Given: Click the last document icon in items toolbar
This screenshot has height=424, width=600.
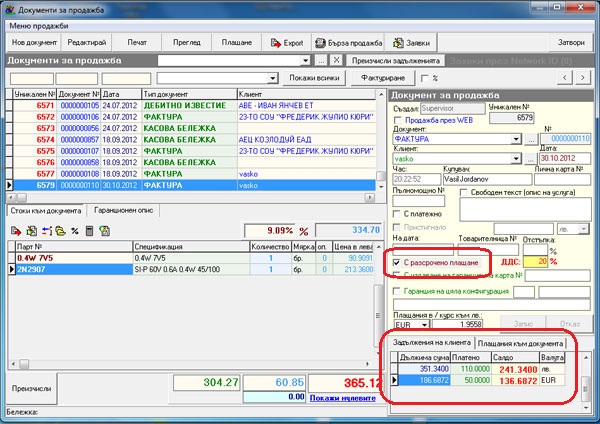Looking at the screenshot, I should click(x=103, y=230).
